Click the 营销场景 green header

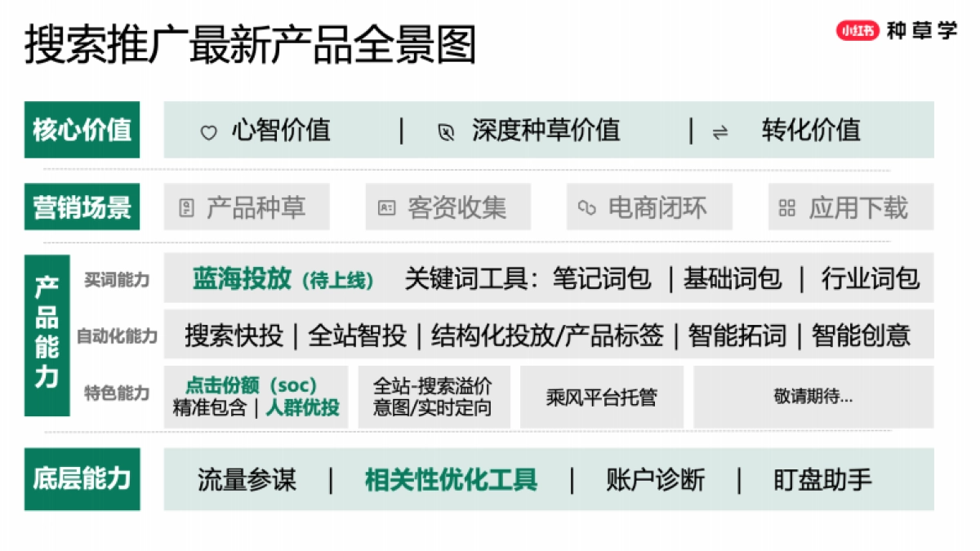pos(82,207)
